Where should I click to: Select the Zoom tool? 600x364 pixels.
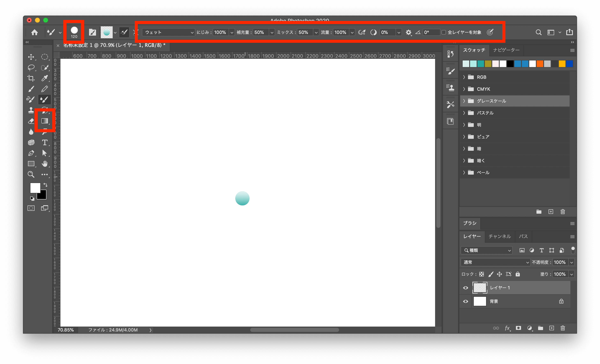pos(31,174)
